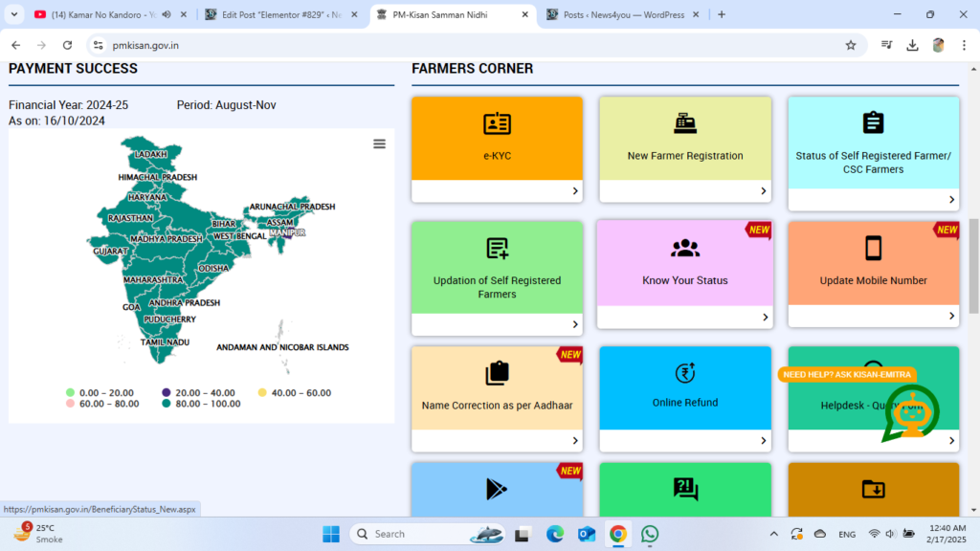980x551 pixels.
Task: Click the download folder icon on the brown card
Action: tap(873, 489)
